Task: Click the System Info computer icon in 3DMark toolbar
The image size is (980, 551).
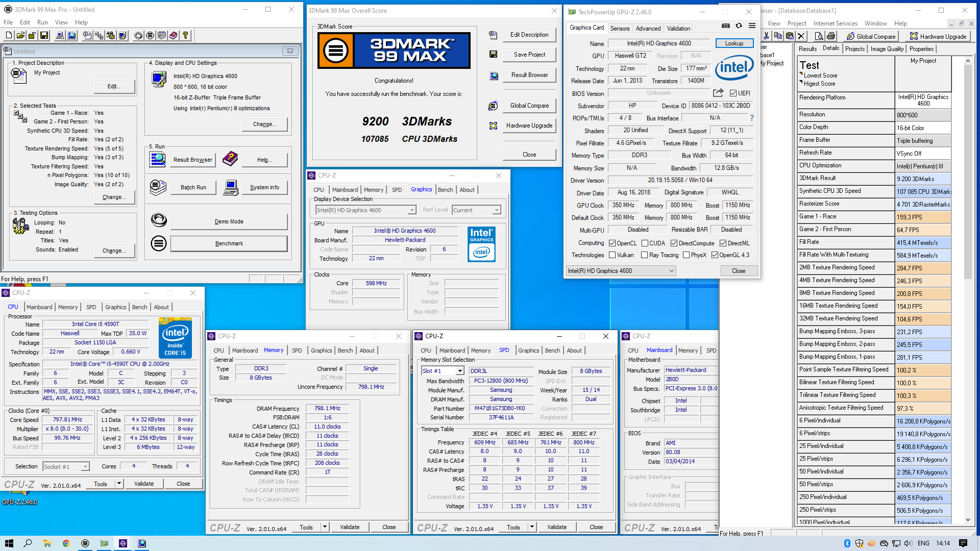Action: pyautogui.click(x=60, y=35)
